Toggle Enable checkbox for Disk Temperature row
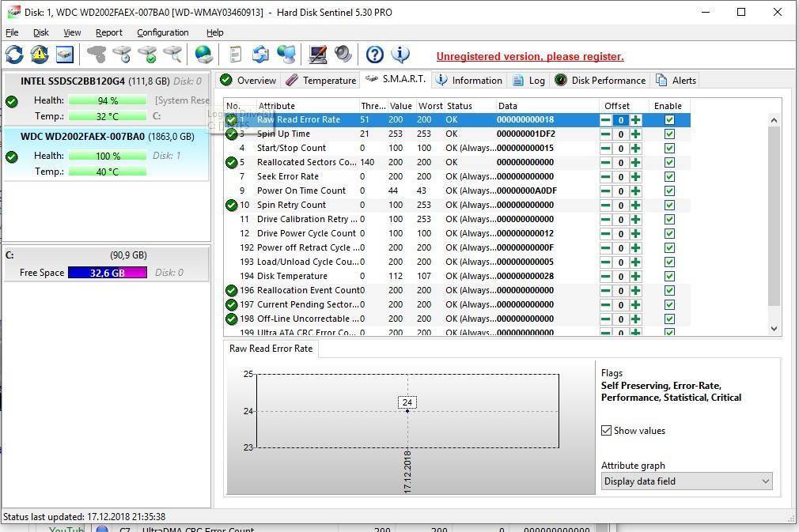This screenshot has width=799, height=532. pyautogui.click(x=669, y=277)
